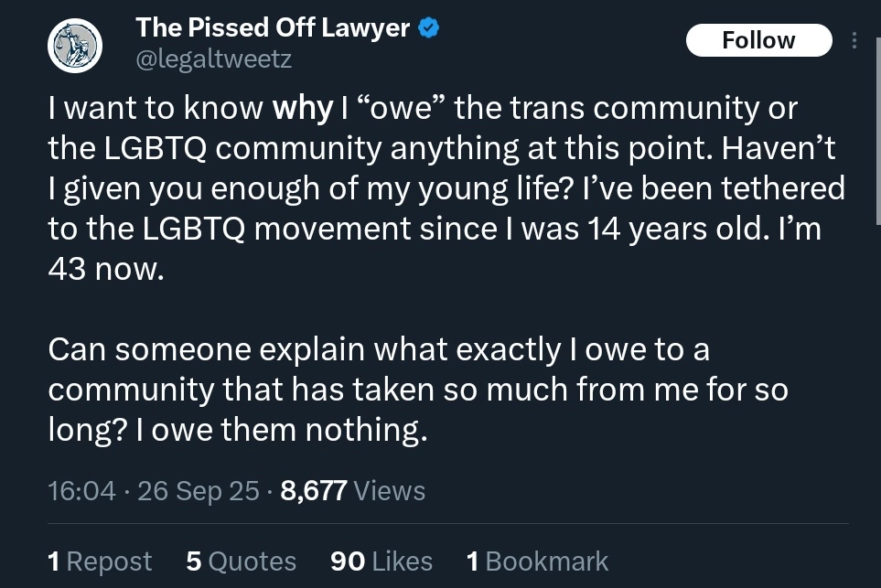The width and height of the screenshot is (881, 588).
Task: Click the "43 now." line of the tweet
Action: [x=105, y=269]
